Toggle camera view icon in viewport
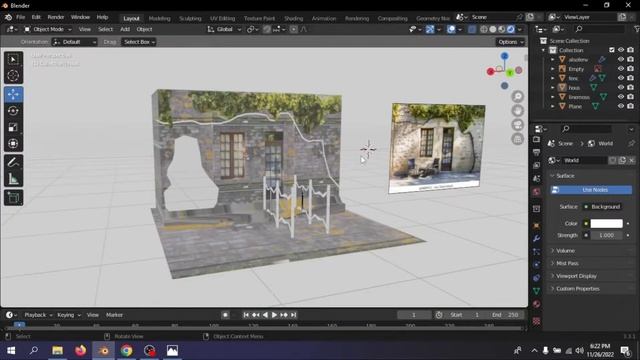Viewport: 640px width, 360px height. [518, 125]
